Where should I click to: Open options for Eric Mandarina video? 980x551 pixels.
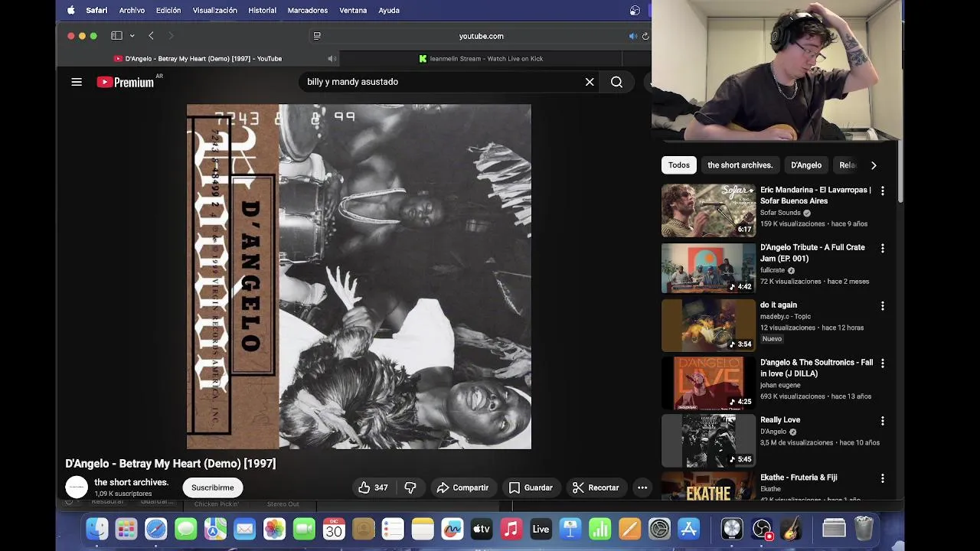pos(882,191)
